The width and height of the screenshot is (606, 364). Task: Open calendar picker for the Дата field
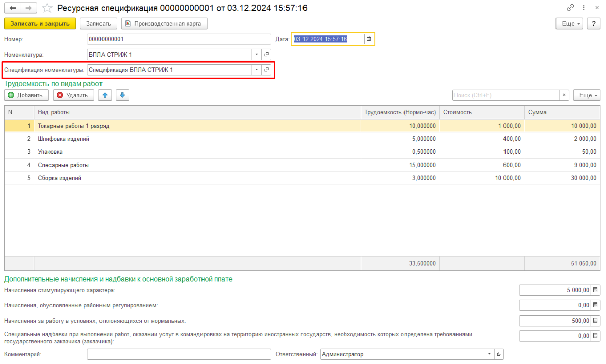[x=368, y=39]
